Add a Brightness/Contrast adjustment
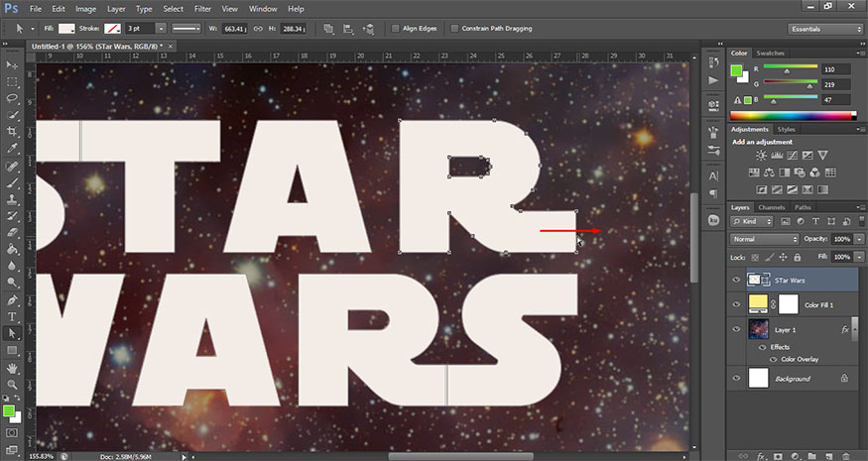The height and width of the screenshot is (461, 868). tap(762, 156)
